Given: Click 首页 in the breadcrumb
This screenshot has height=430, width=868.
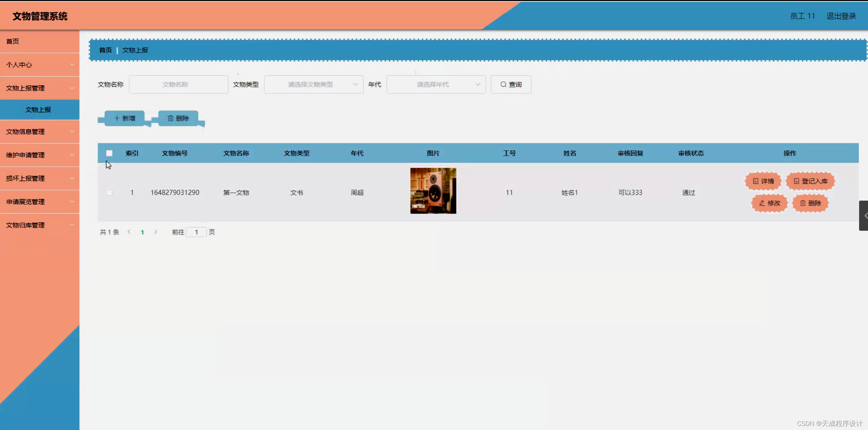Looking at the screenshot, I should coord(105,50).
